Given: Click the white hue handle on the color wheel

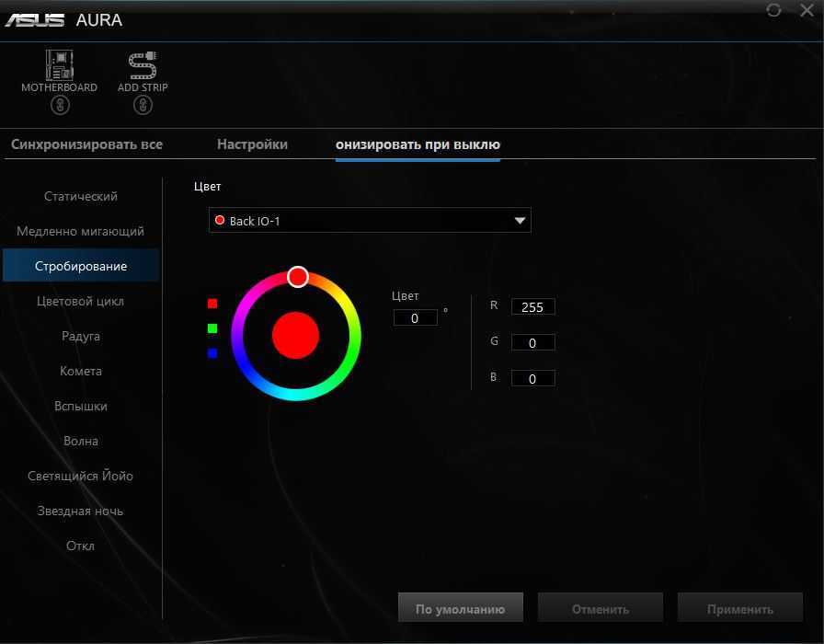Looking at the screenshot, I should pyautogui.click(x=297, y=276).
